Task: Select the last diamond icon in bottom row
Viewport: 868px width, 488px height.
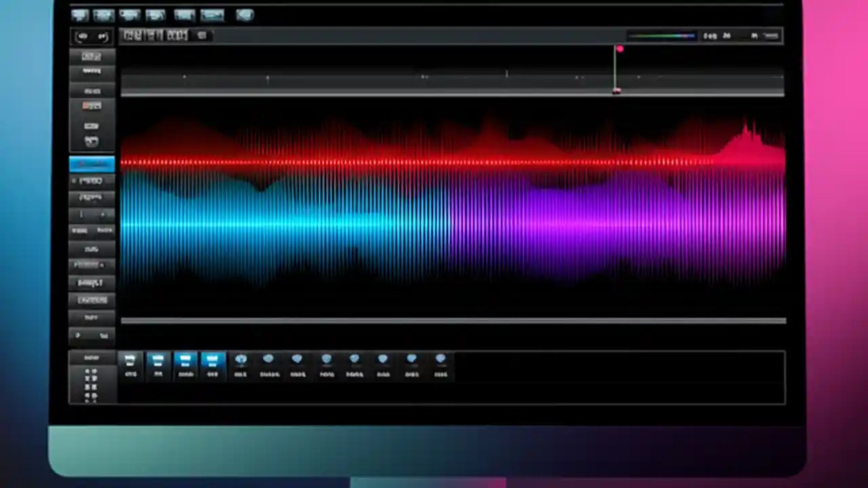Action: [440, 361]
